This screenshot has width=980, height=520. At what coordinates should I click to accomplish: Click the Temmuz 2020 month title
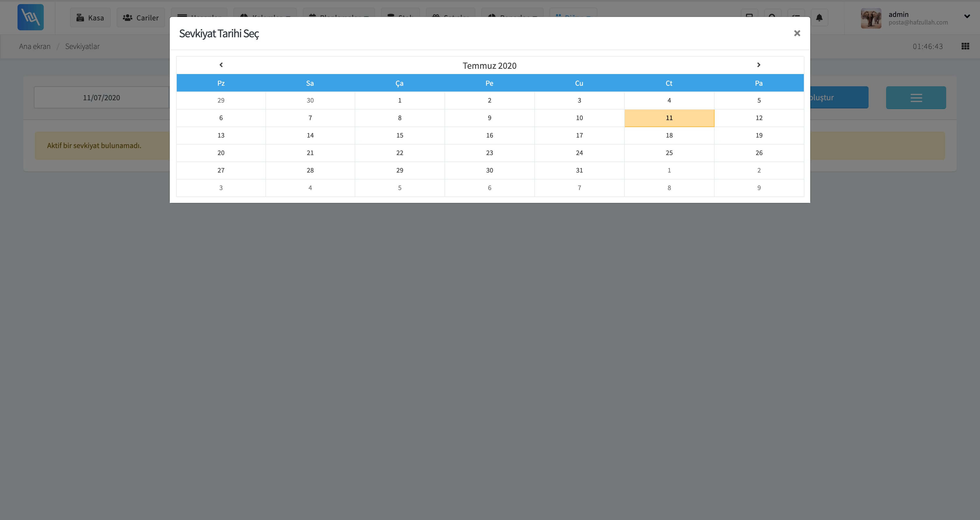[x=489, y=66]
